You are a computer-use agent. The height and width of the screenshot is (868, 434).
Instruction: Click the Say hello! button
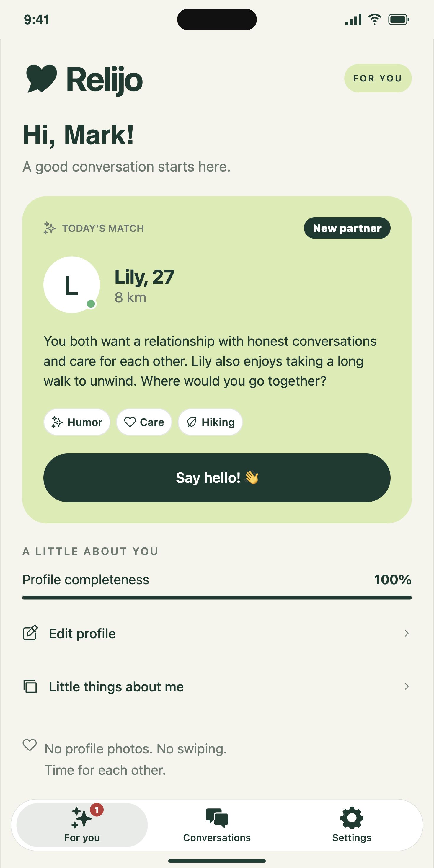pyautogui.click(x=217, y=478)
